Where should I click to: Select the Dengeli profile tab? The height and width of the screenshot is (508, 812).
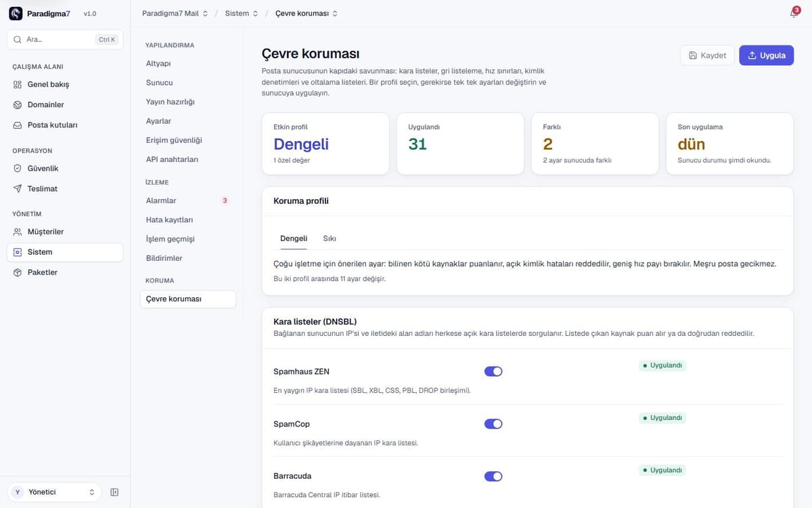(x=294, y=238)
